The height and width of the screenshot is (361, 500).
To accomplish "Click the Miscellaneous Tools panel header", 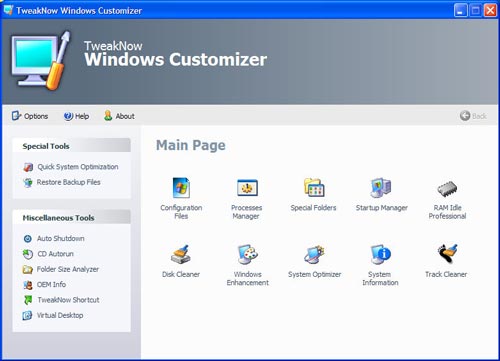I will point(71,217).
